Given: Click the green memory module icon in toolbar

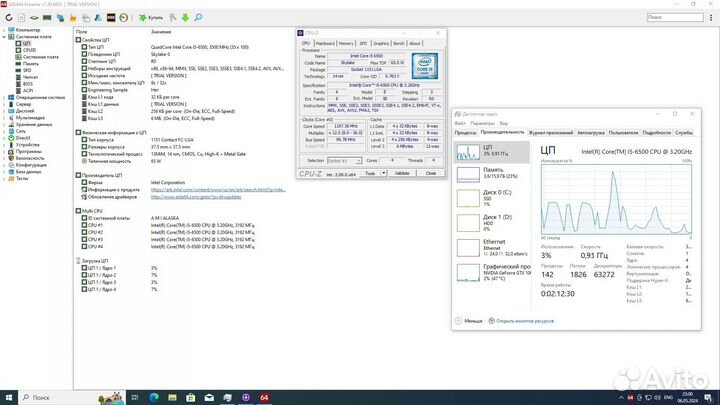Looking at the screenshot, I should [47, 17].
